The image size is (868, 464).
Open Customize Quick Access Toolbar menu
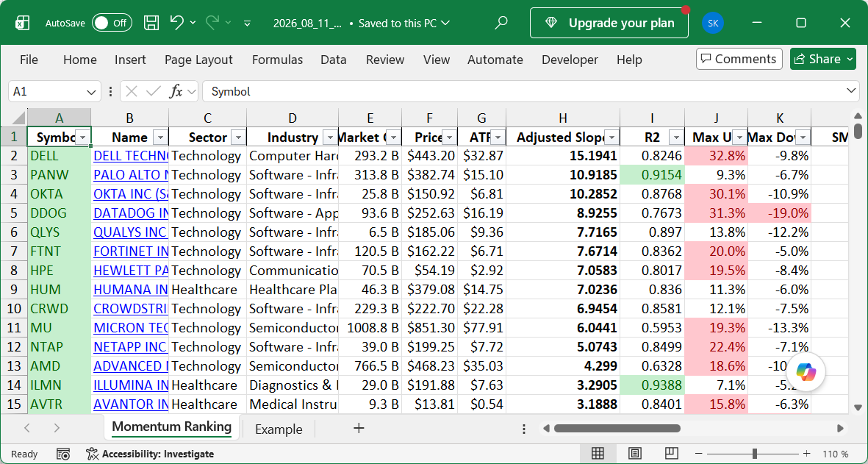[248, 24]
